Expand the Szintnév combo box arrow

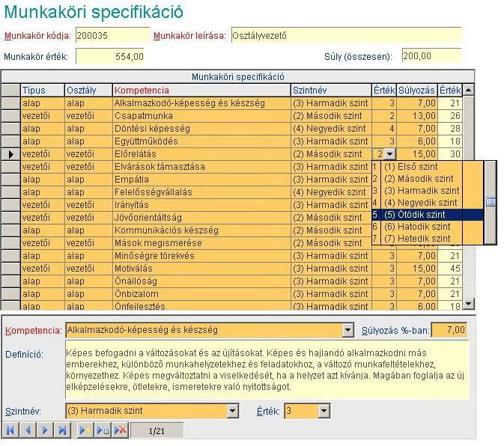click(x=232, y=411)
